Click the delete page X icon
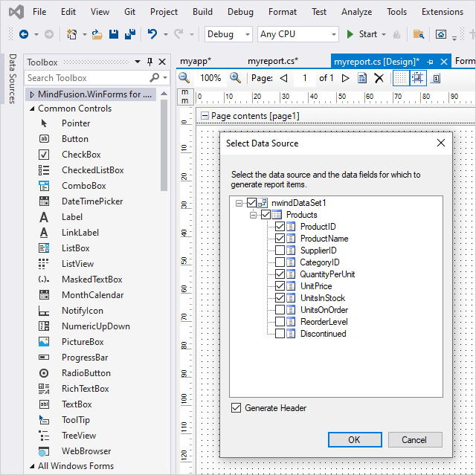Screen dimensions: 476x475 coord(379,78)
